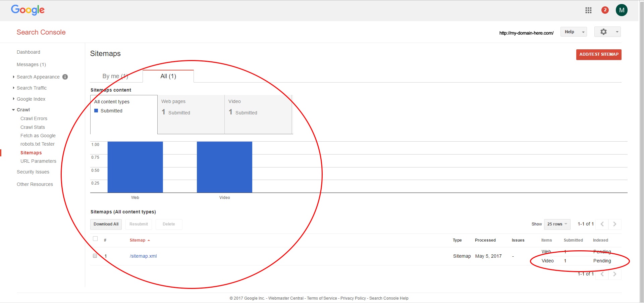
Task: Select the Video content panel
Action: [258, 114]
